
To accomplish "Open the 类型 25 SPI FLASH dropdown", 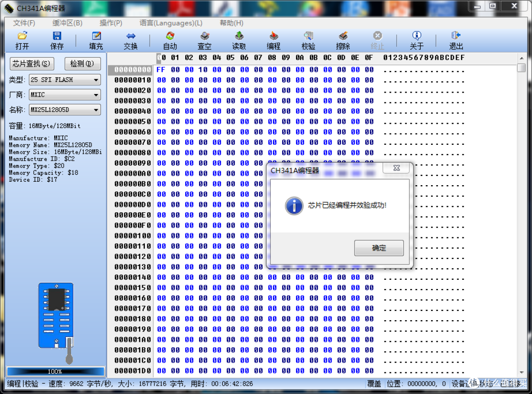I will point(65,80).
